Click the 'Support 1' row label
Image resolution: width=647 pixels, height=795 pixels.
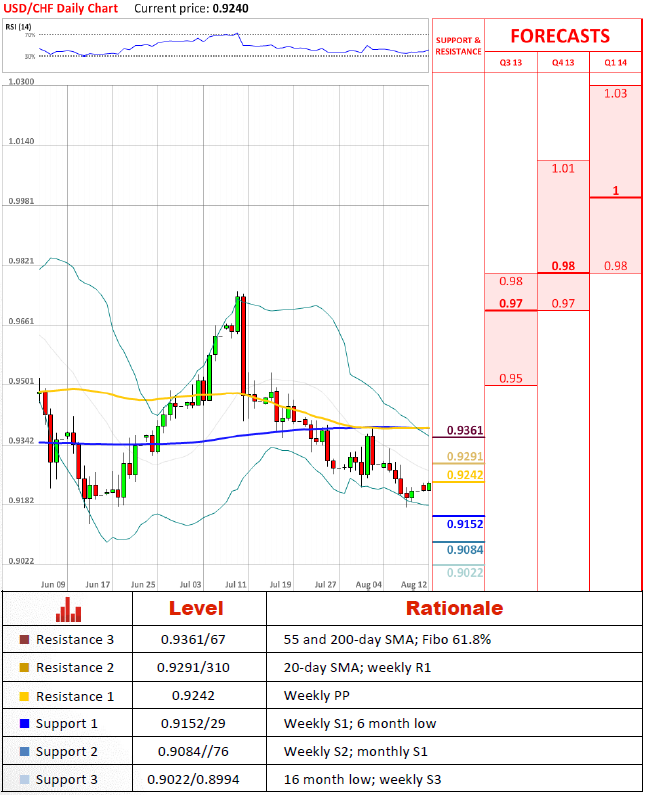66,724
